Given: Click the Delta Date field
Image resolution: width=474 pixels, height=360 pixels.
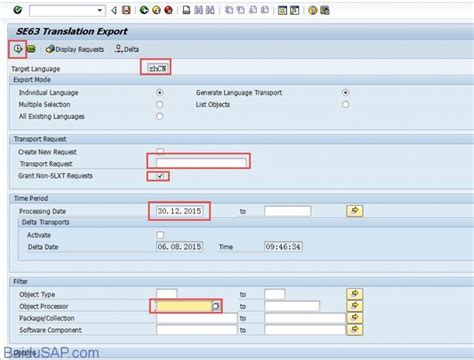Looking at the screenshot, I should 179,247.
